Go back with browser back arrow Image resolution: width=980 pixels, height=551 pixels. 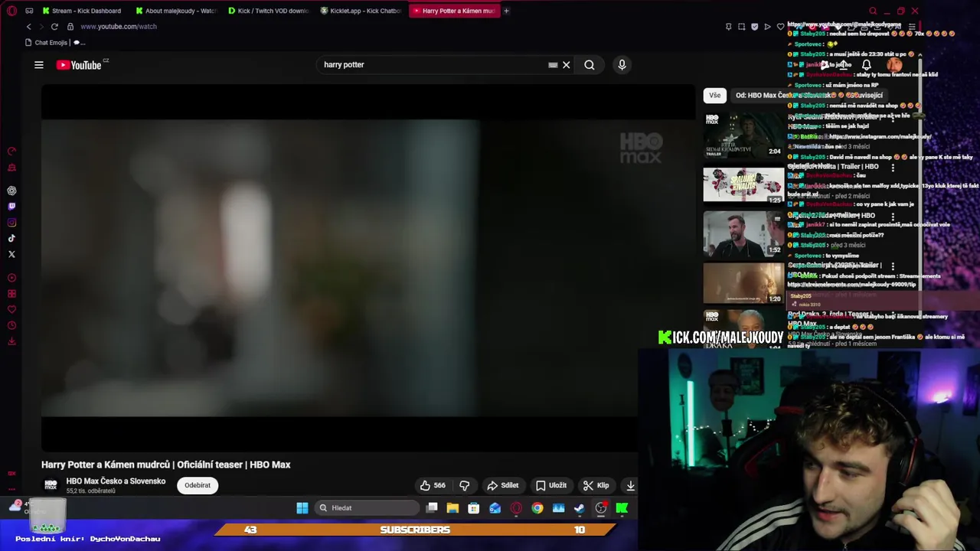click(x=29, y=27)
